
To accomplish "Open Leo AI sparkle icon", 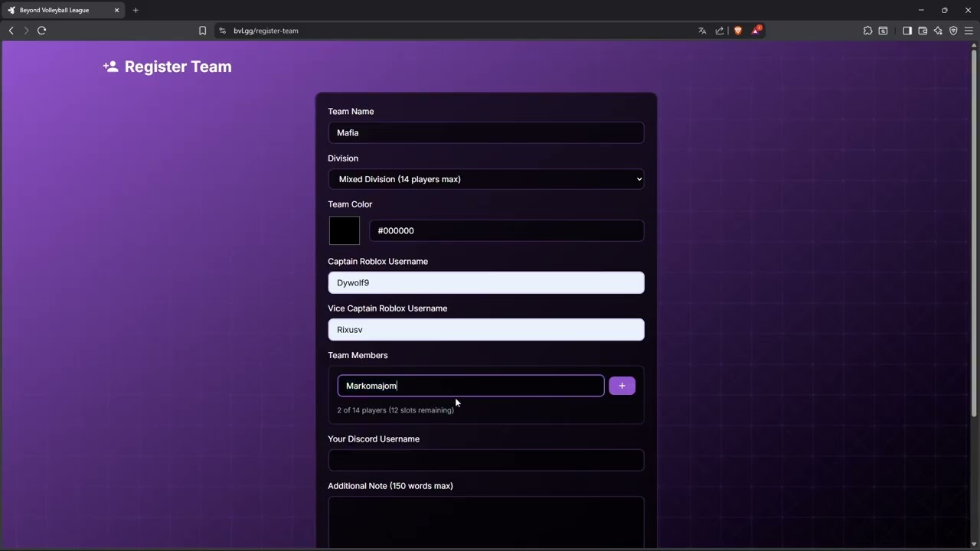I will (x=938, y=31).
